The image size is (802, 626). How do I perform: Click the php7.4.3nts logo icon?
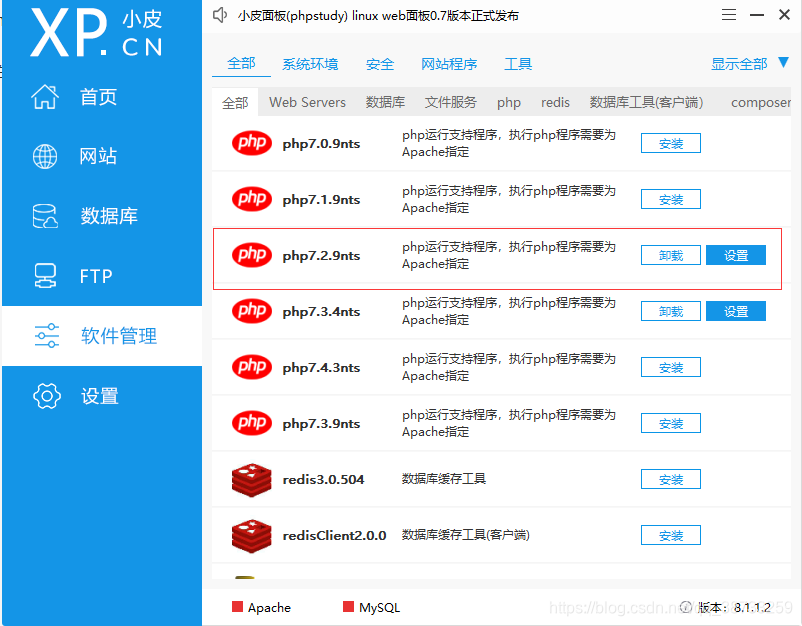[252, 367]
